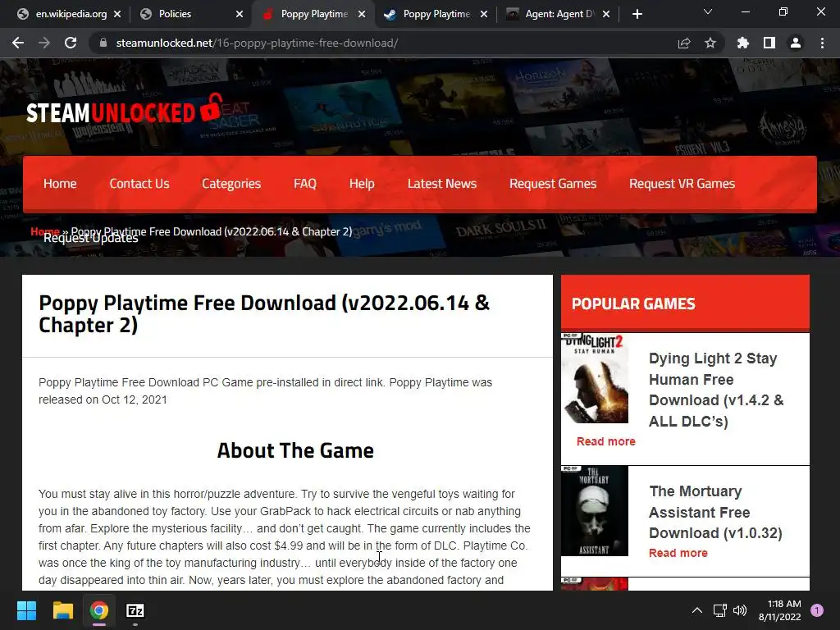Open the Contact Us menu item
This screenshot has height=630, width=840.
pos(139,184)
